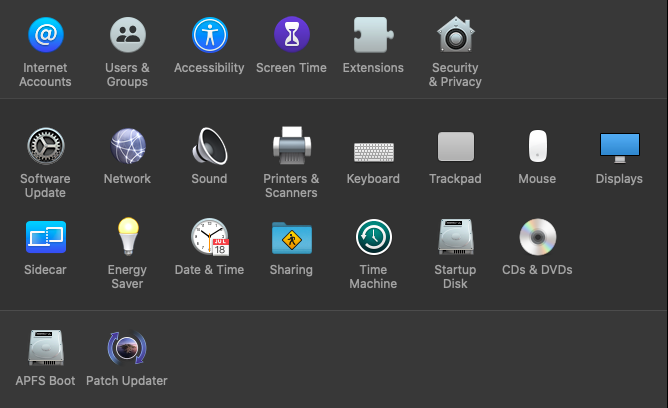Open Energy Saver pane
The width and height of the screenshot is (668, 408).
(128, 236)
